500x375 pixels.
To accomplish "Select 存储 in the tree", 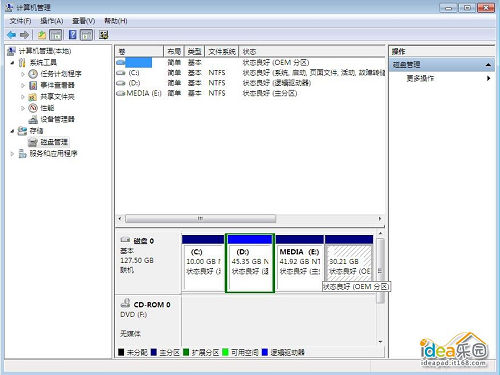I will pos(36,131).
